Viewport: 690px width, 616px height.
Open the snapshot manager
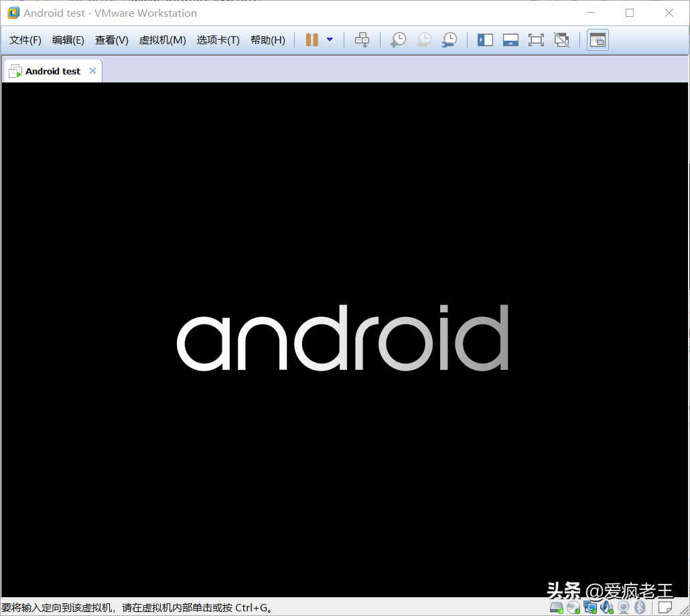450,40
